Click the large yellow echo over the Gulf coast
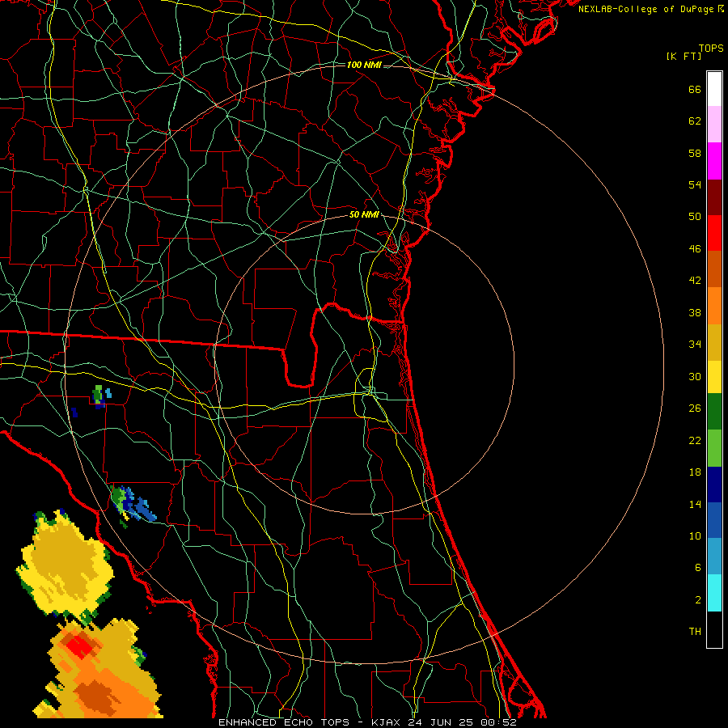 point(65,567)
